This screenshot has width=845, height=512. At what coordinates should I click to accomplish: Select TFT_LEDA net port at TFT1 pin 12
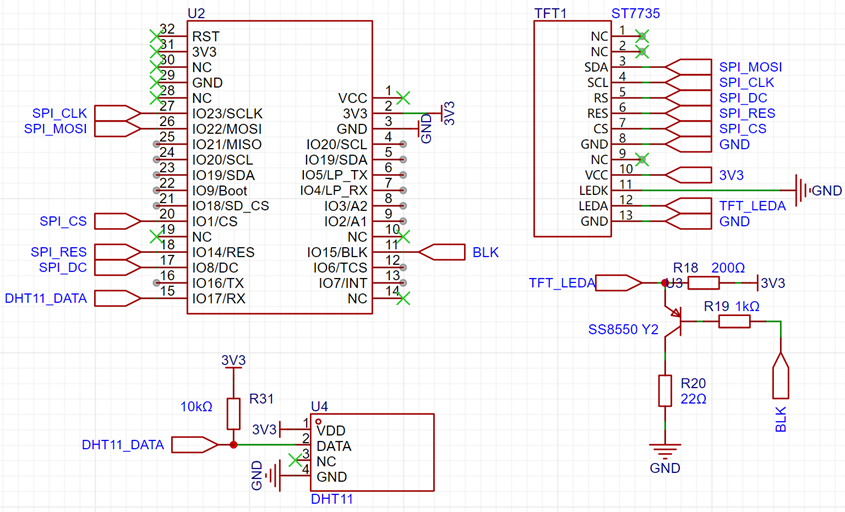688,206
